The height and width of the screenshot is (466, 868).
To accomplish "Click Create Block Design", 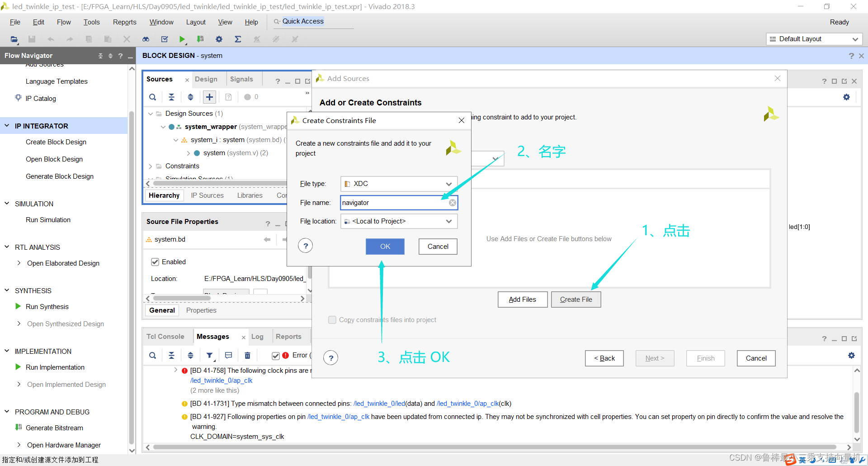I will (x=56, y=142).
